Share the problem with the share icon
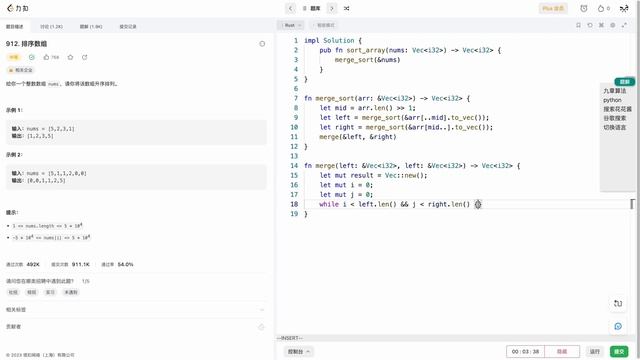Screen dimensions: 640x360 pyautogui.click(x=84, y=57)
